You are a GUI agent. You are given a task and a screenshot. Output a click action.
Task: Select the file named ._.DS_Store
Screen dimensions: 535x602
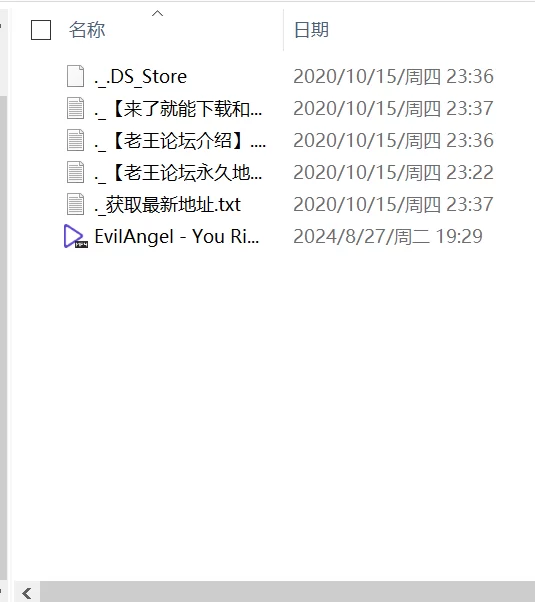tap(141, 76)
